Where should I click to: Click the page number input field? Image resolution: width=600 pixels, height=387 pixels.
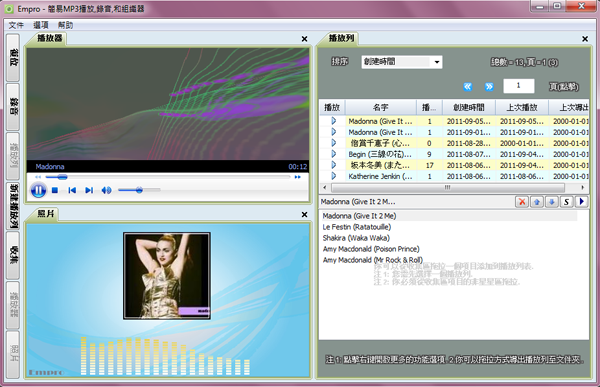[518, 86]
